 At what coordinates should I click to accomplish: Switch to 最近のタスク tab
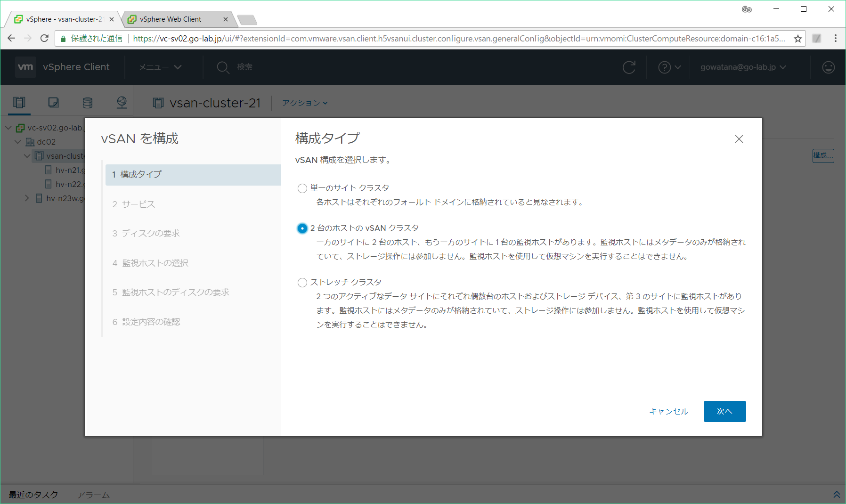[x=33, y=495]
